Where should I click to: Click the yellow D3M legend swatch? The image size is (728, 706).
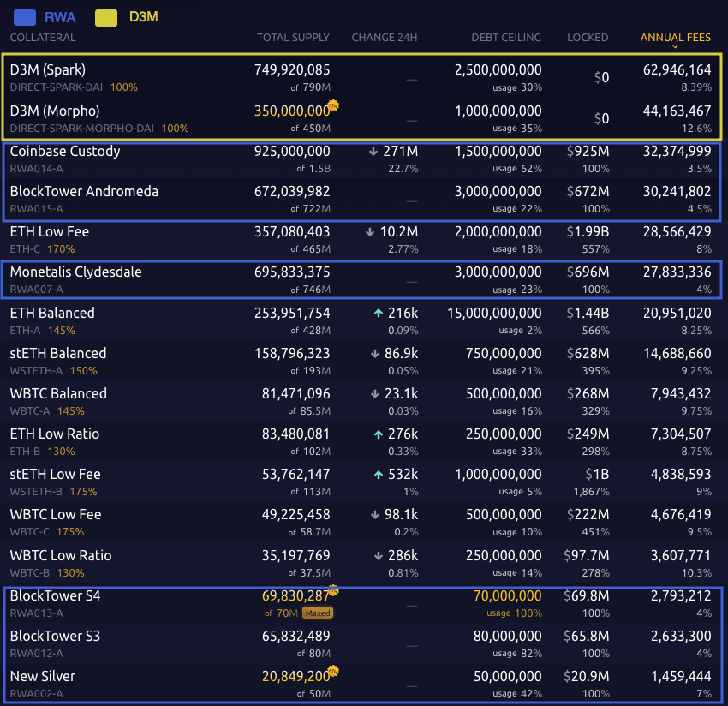tap(106, 16)
